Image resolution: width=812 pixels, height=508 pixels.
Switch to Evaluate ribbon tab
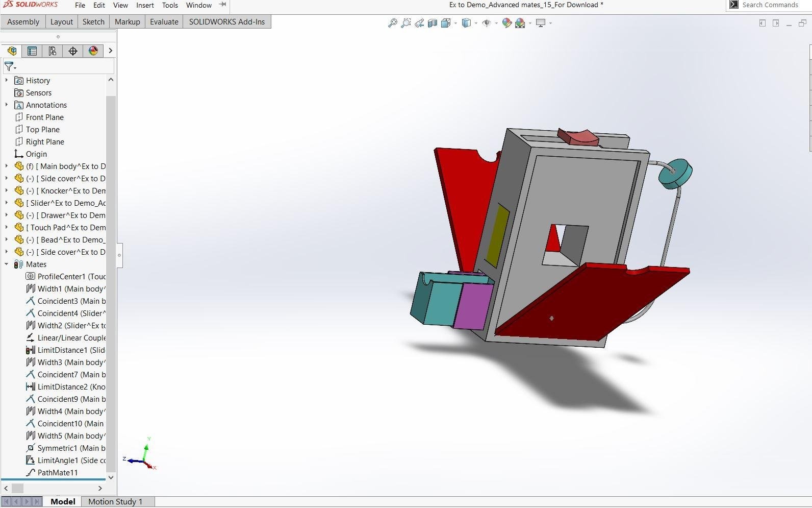164,22
